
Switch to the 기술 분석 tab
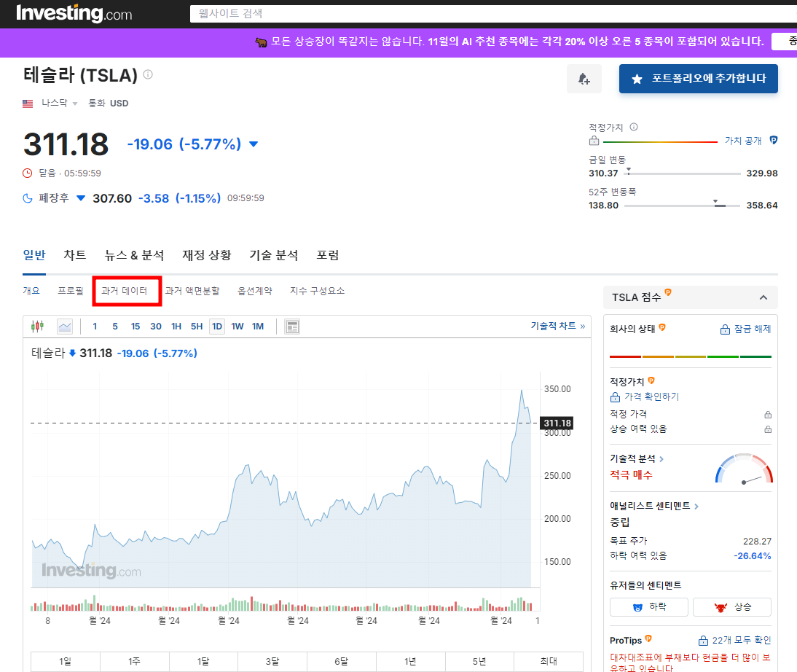(274, 255)
